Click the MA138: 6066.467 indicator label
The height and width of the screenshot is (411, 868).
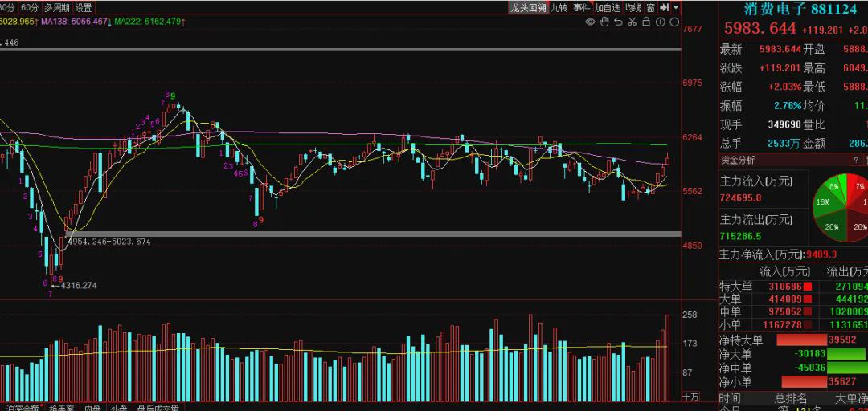[x=74, y=22]
